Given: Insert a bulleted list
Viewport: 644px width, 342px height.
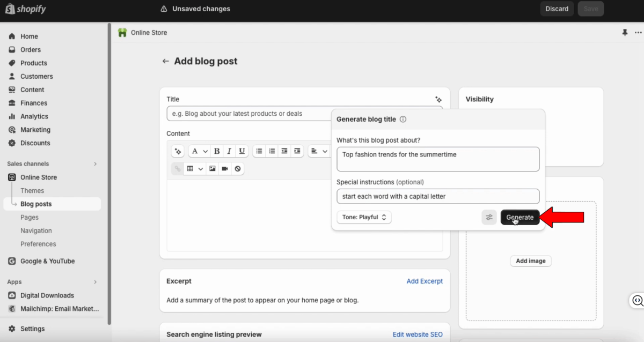Looking at the screenshot, I should (259, 151).
